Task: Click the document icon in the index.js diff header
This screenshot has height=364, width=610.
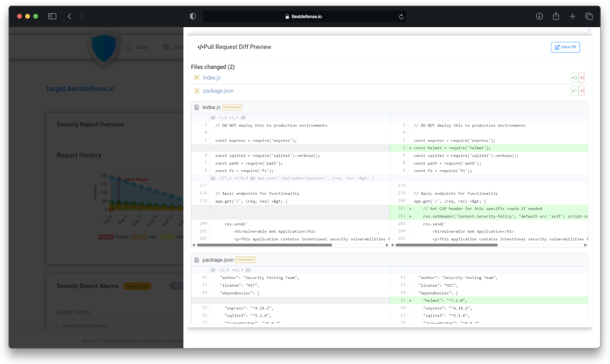Action: tap(197, 107)
